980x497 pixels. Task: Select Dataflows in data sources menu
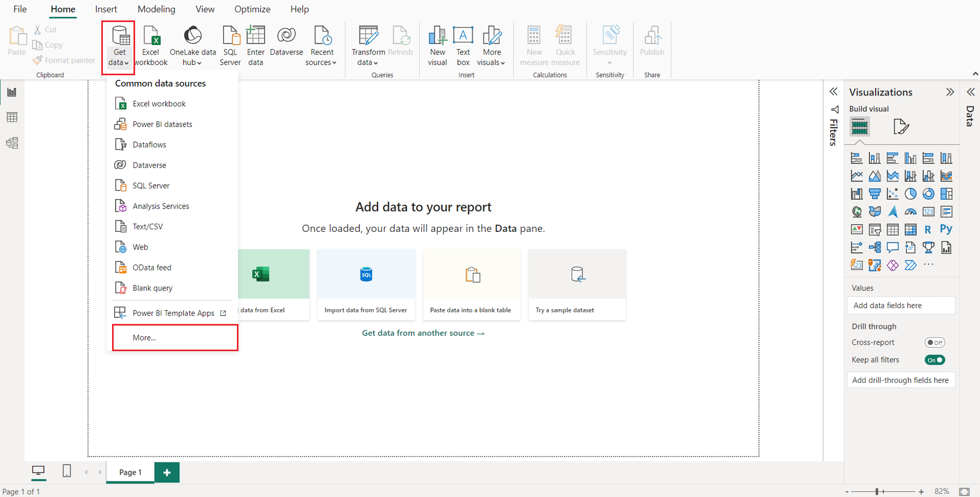click(172, 145)
